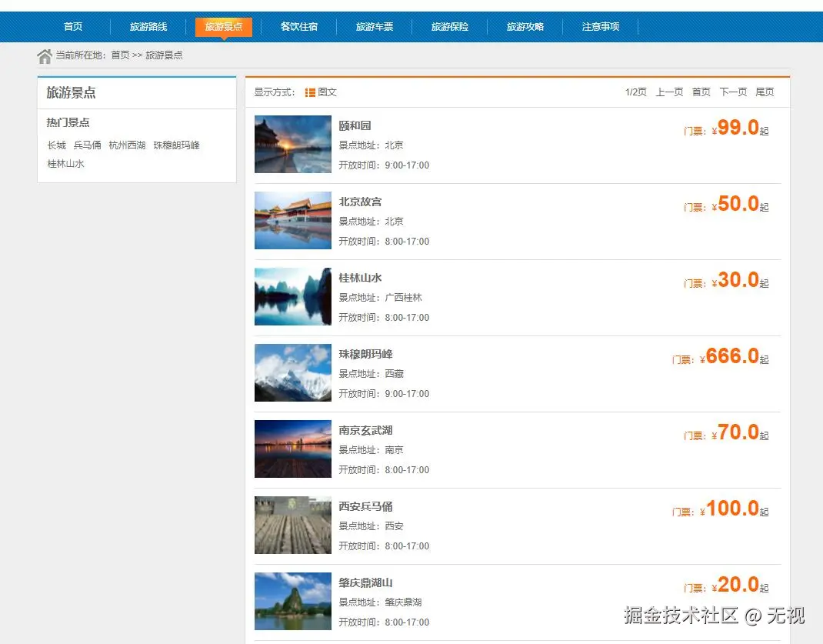Click the ¥30.0 ticket price
The width and height of the screenshot is (823, 644).
pyautogui.click(x=736, y=280)
